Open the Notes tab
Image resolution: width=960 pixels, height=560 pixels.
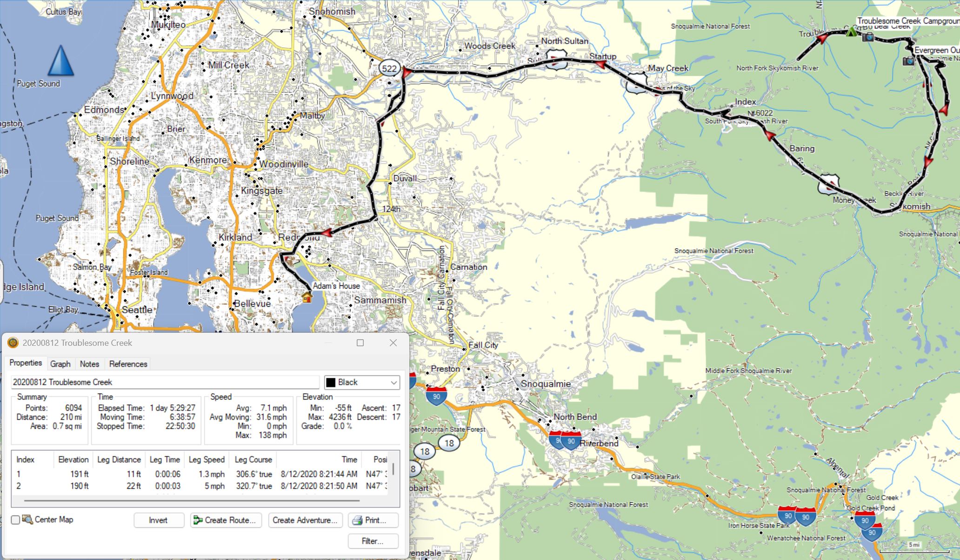(x=89, y=364)
